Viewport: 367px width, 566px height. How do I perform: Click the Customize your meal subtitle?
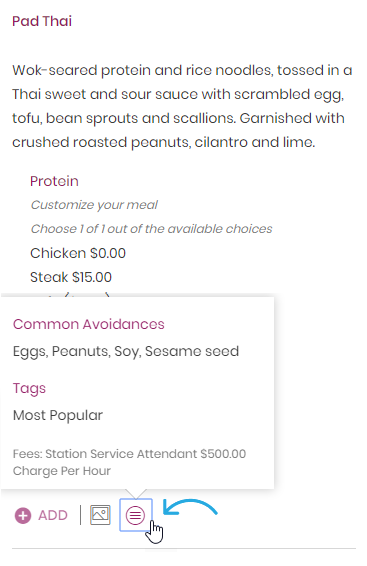pos(94,205)
